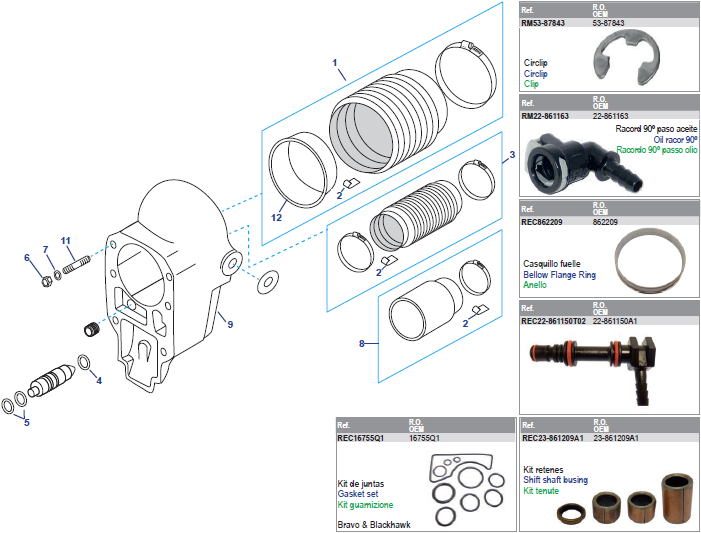Click the Gasket set image
701x533 pixels.
[x=467, y=490]
